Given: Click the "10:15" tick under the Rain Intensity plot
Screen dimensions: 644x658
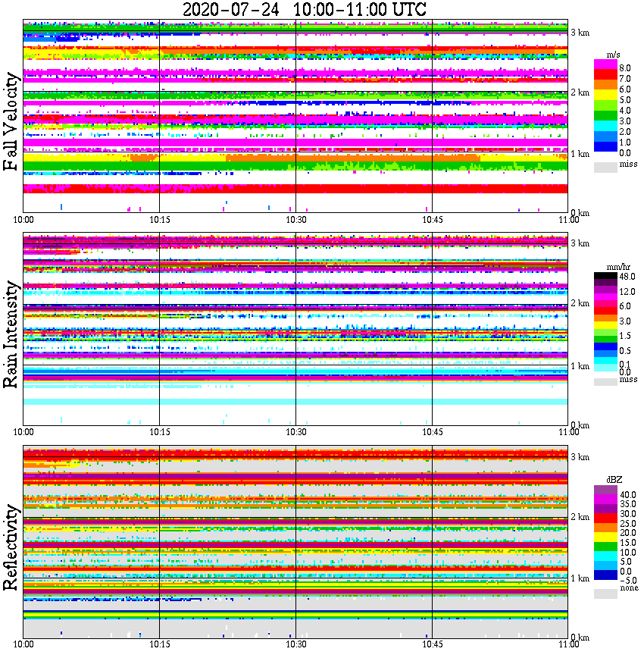Looking at the screenshot, I should coord(160,432).
